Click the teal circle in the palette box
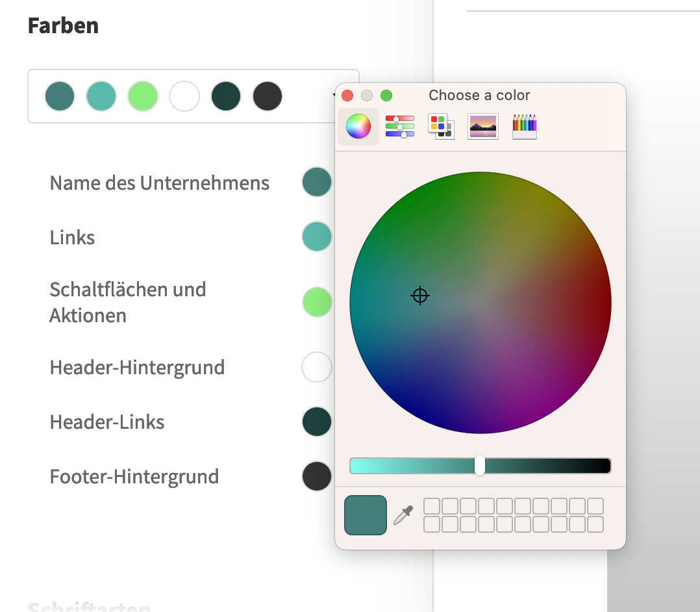This screenshot has height=612, width=700. click(x=101, y=96)
